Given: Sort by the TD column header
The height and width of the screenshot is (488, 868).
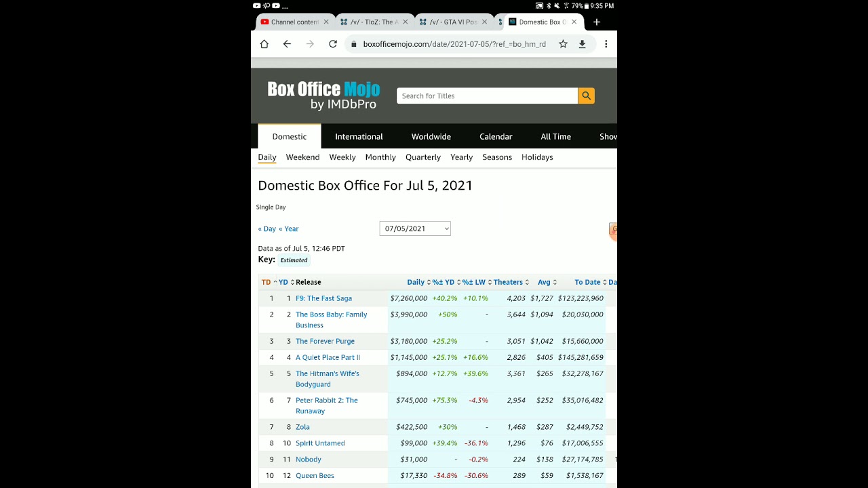Looking at the screenshot, I should 269,282.
